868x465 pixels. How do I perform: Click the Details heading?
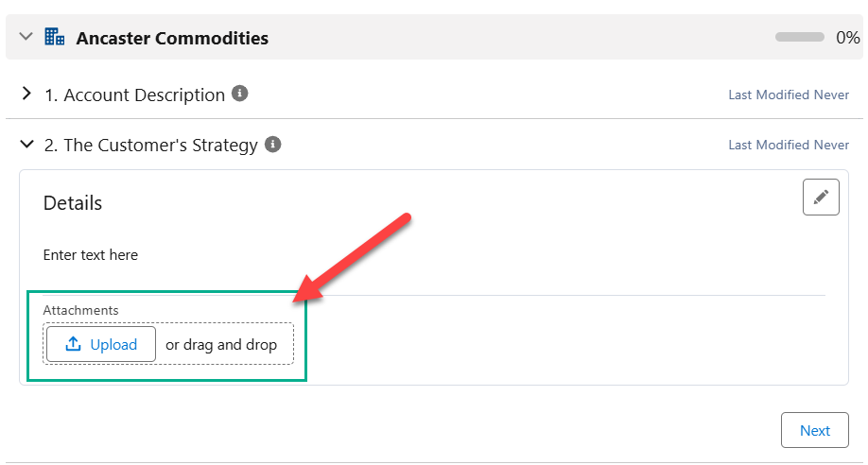pos(73,203)
